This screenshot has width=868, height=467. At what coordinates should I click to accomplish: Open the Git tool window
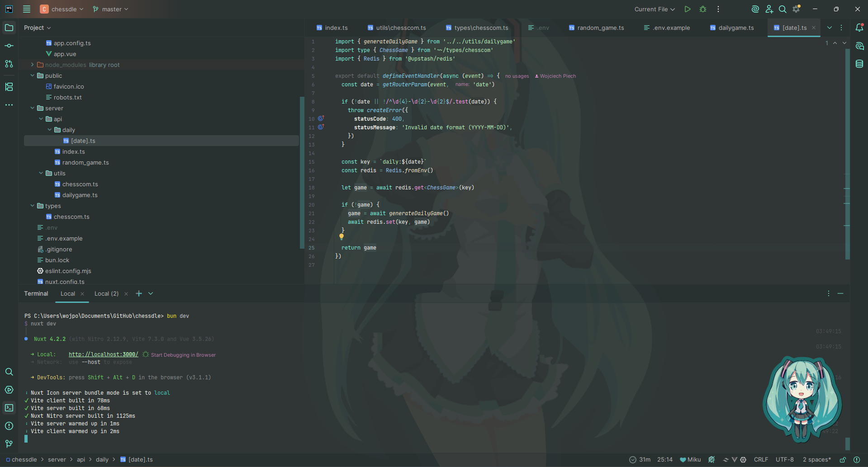[x=9, y=443]
